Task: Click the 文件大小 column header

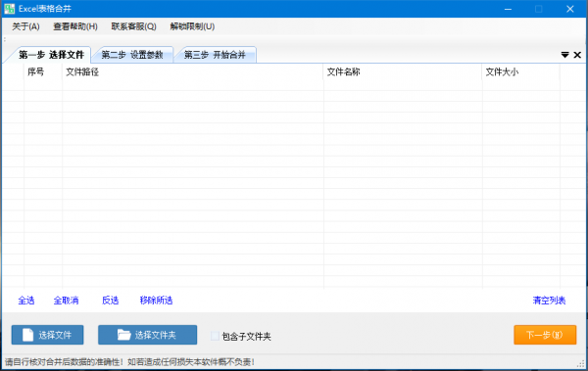Action: [x=521, y=71]
